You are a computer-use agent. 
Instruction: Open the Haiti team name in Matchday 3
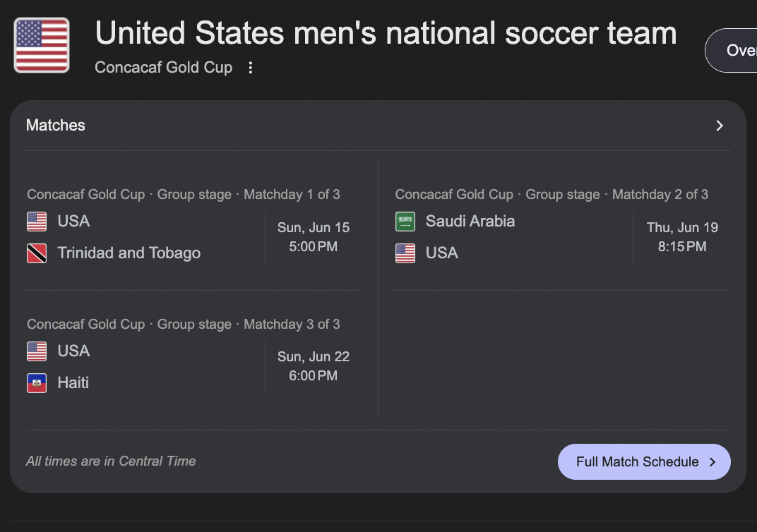pos(73,383)
